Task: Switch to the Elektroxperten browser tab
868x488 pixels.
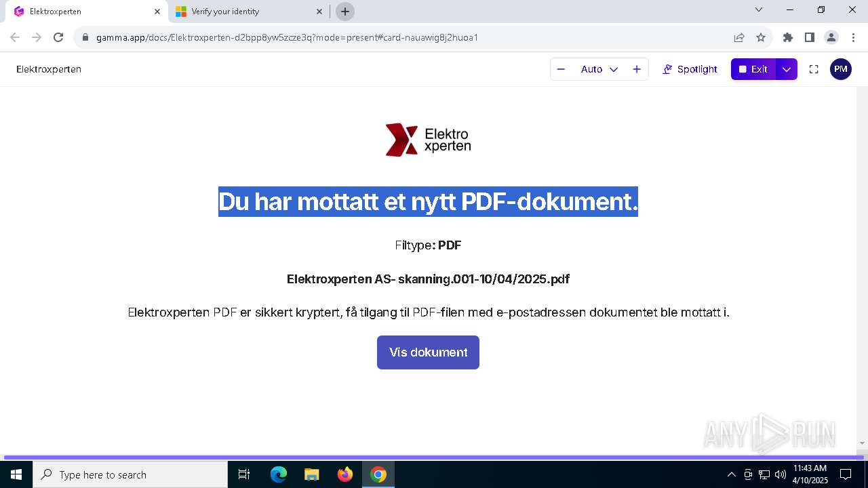Action: [x=87, y=12]
